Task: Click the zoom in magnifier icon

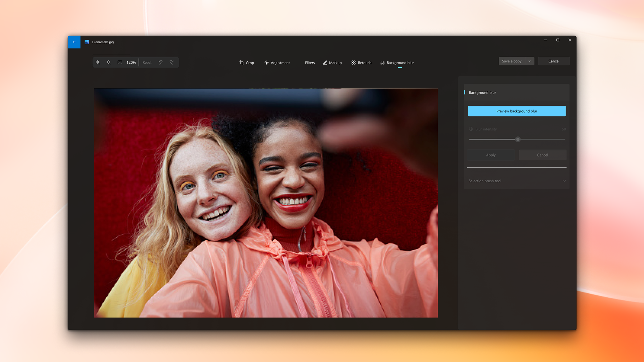Action: point(98,62)
